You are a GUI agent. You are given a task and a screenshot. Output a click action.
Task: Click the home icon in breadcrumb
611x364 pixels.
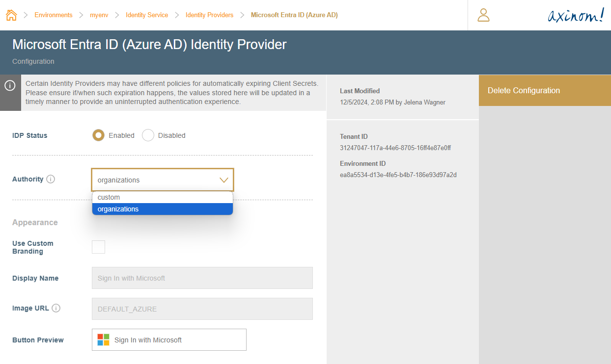coord(11,15)
